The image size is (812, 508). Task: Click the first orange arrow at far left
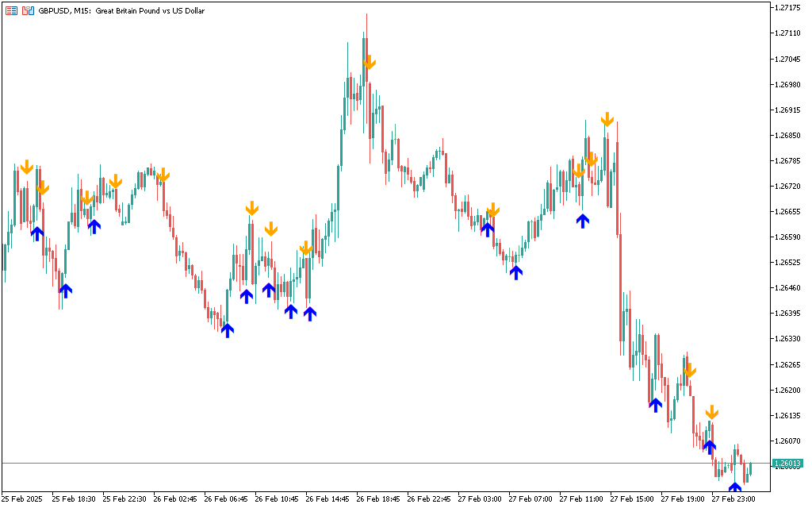(x=26, y=167)
